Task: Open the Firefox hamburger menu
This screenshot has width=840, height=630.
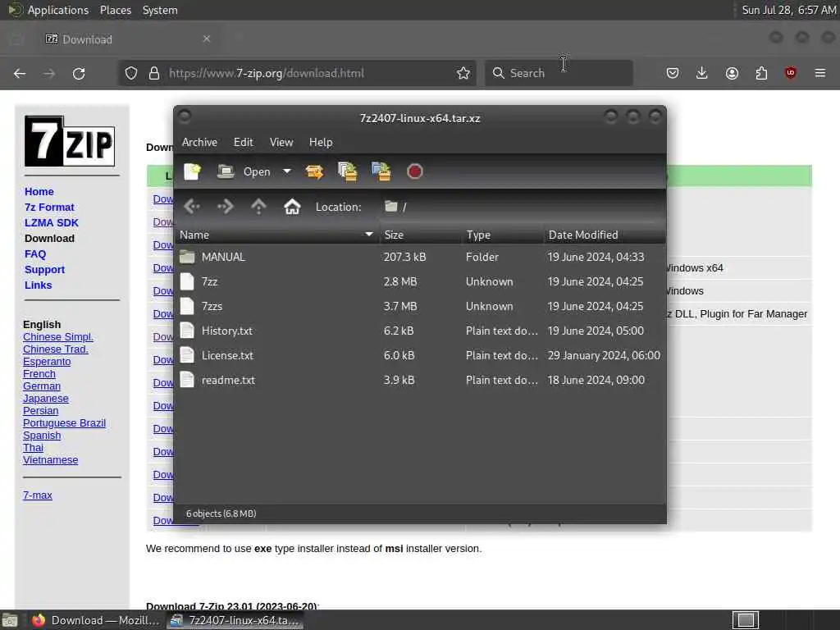Action: tap(820, 73)
